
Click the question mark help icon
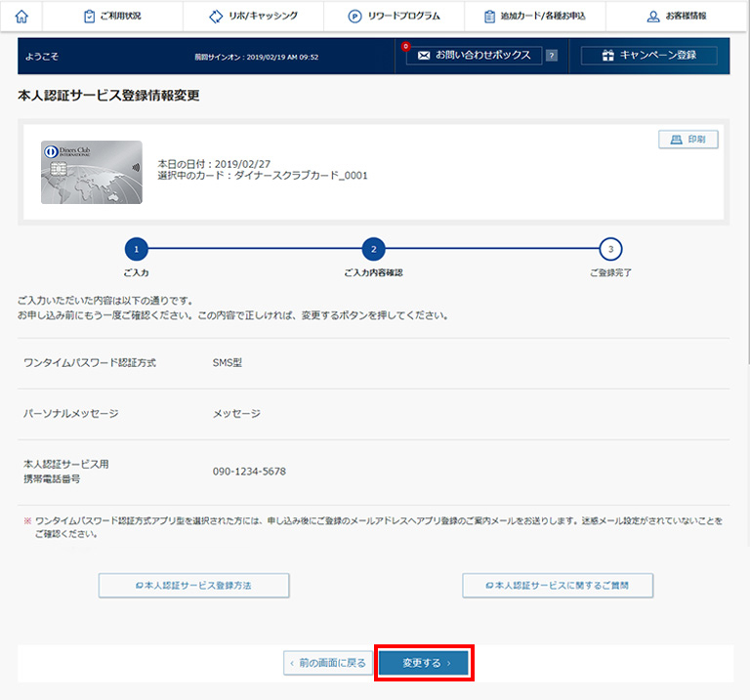(x=552, y=56)
